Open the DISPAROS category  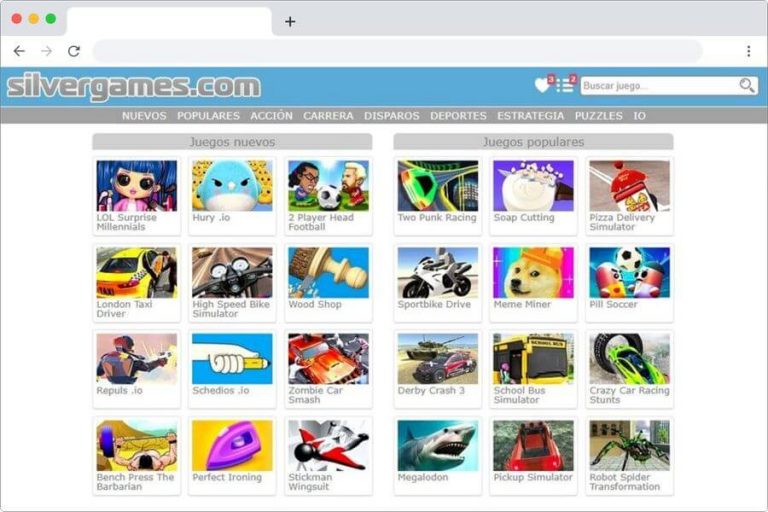pos(391,116)
